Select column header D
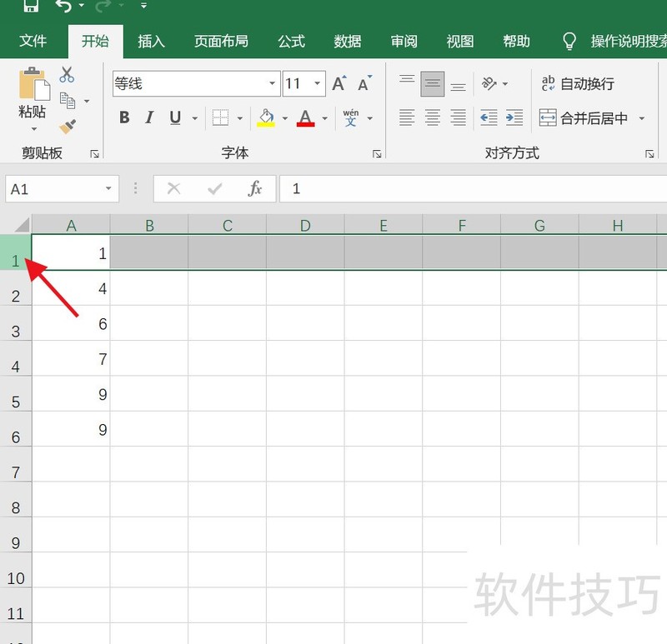Screen dimensions: 667x644 click(x=305, y=225)
